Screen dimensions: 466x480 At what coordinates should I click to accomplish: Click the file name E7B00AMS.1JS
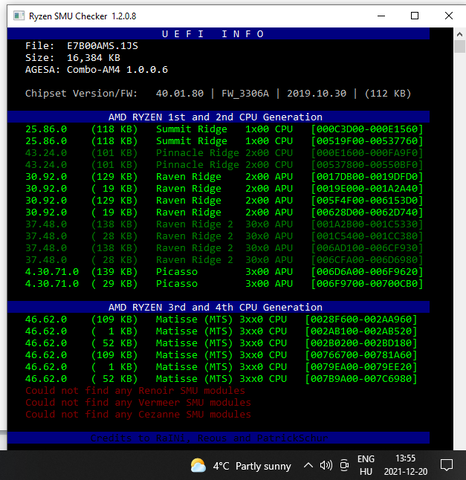(x=102, y=46)
